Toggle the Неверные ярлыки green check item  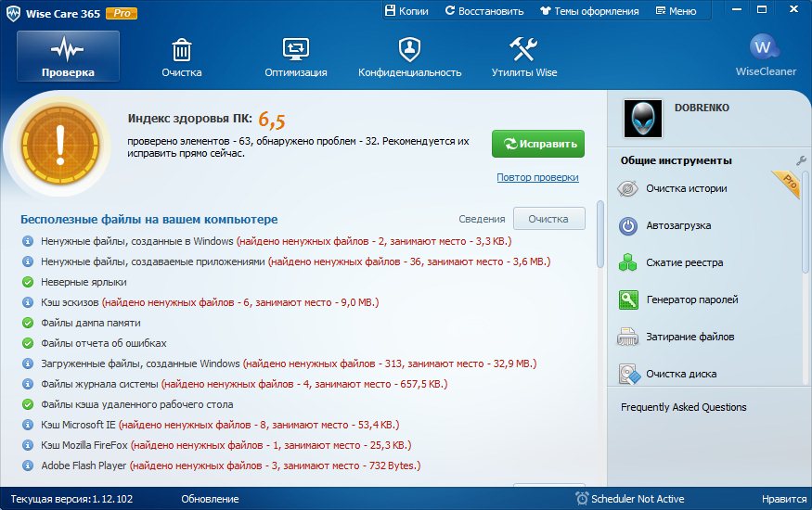27,282
